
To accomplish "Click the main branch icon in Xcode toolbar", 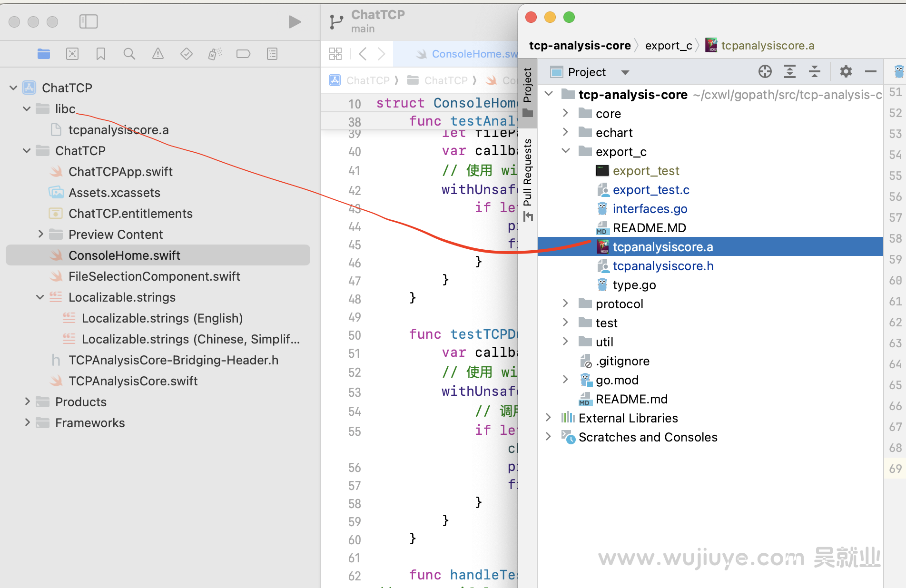I will 336,22.
